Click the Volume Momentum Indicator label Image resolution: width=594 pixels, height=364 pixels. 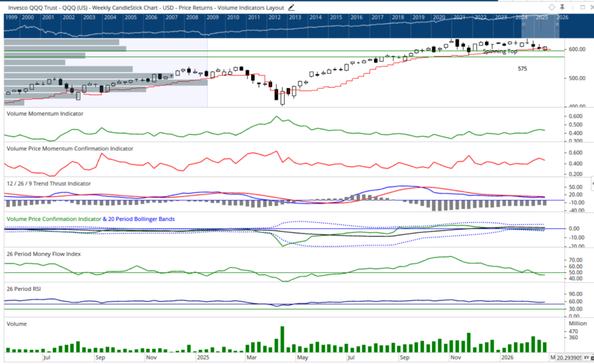(x=45, y=114)
